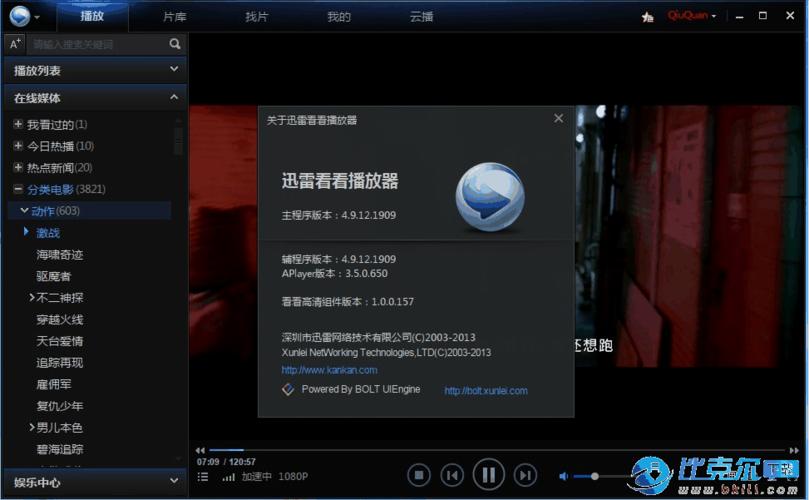Open the Xunlei Kankan logo main menu
This screenshot has width=809, height=500.
click(x=20, y=16)
